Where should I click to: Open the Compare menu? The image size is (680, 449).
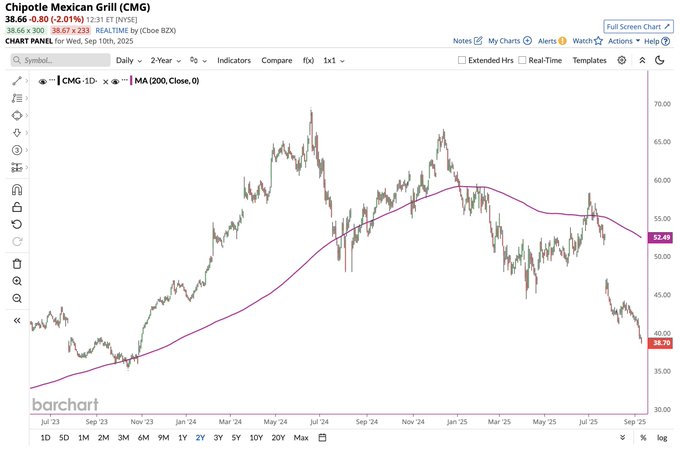pos(277,60)
